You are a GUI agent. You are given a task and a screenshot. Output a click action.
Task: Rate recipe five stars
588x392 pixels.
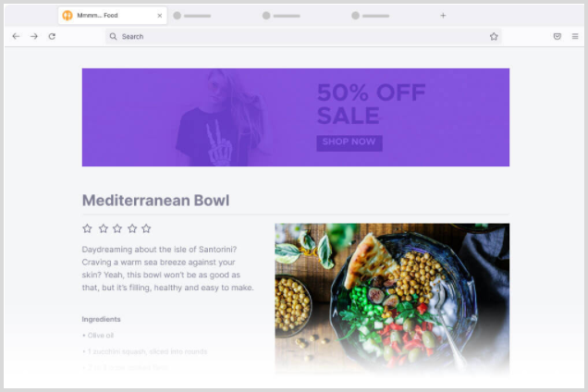click(x=146, y=228)
